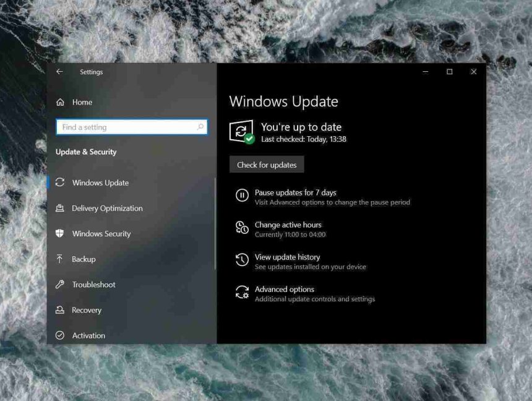This screenshot has height=401, width=532.
Task: Open Change active hours
Action: (288, 225)
